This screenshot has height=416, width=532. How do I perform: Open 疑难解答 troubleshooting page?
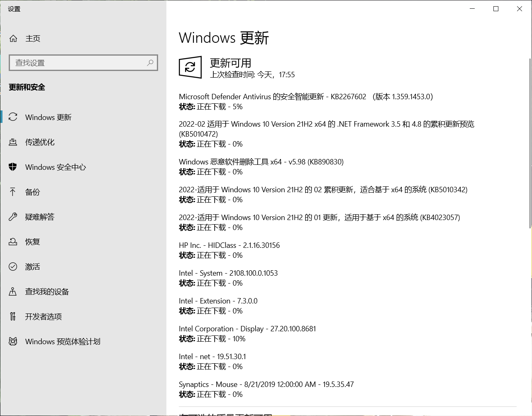[x=83, y=217]
